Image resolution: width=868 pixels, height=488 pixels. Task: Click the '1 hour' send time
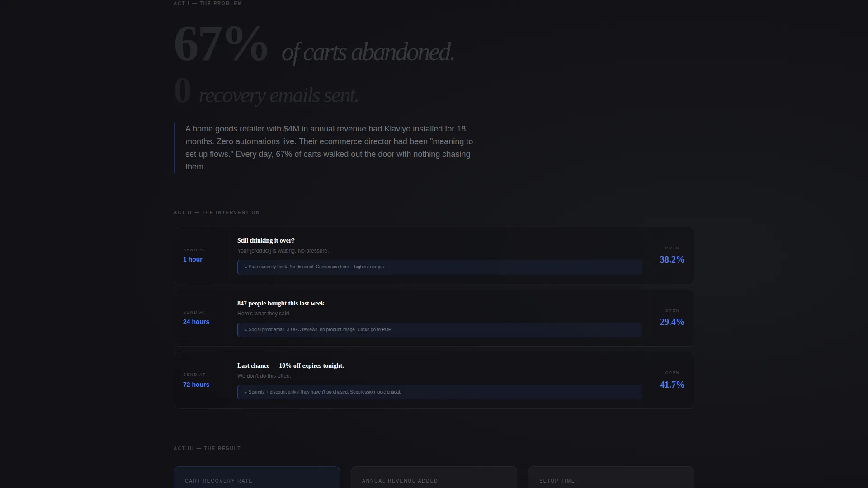tap(193, 259)
